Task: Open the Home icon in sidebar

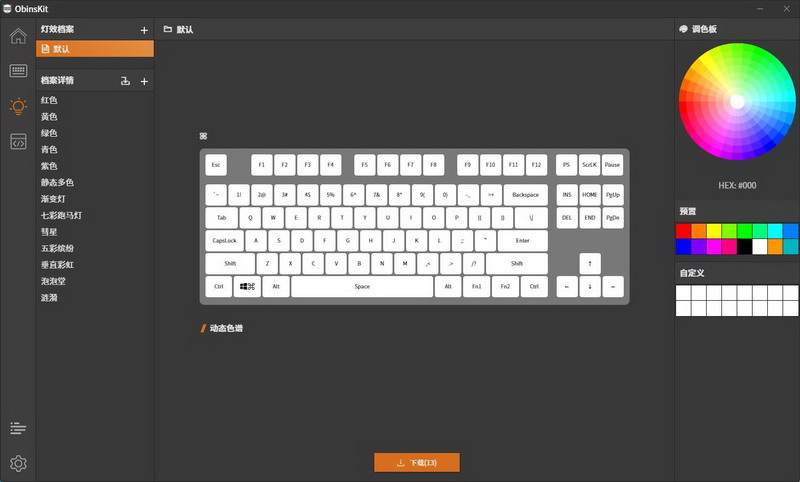Action: [x=18, y=36]
